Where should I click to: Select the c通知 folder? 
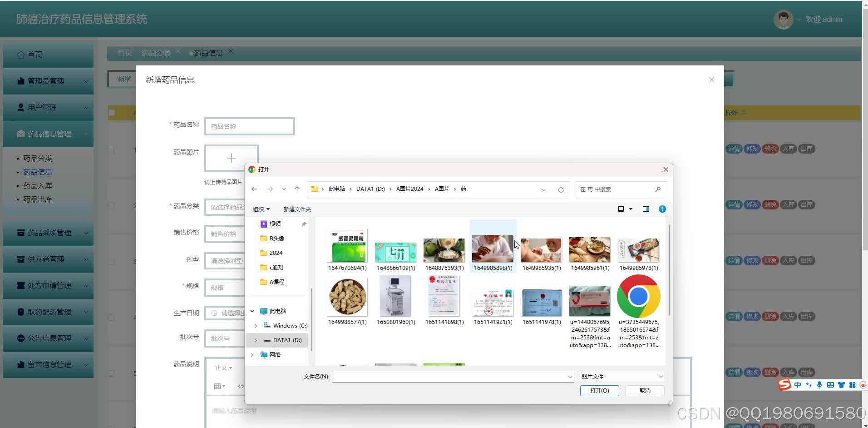point(277,267)
